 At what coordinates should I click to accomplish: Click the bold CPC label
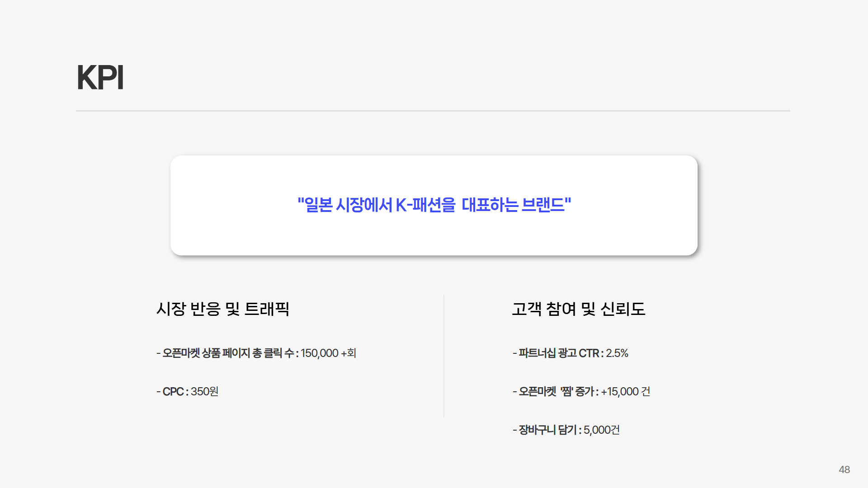tap(173, 392)
